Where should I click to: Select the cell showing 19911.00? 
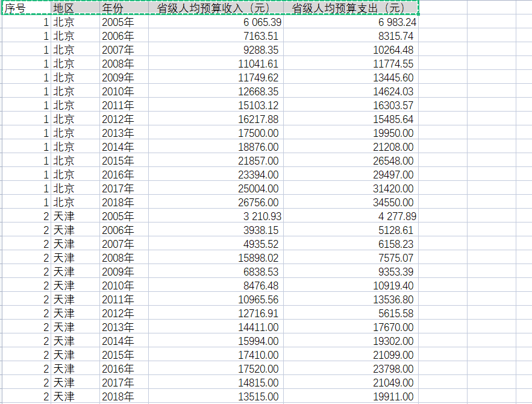351,397
